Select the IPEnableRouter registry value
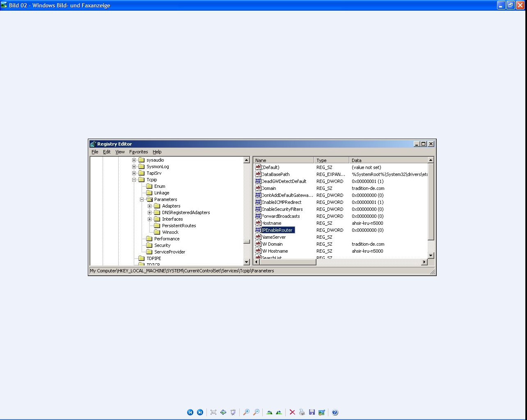 [277, 230]
